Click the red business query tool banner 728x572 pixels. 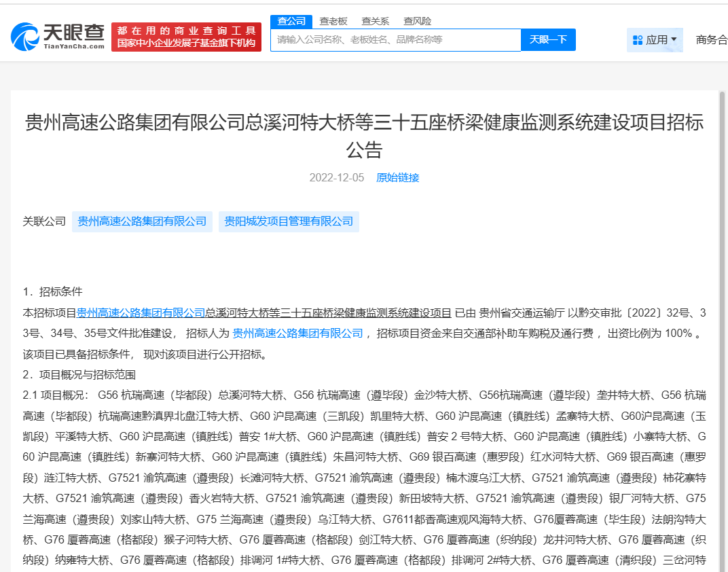pos(186,37)
